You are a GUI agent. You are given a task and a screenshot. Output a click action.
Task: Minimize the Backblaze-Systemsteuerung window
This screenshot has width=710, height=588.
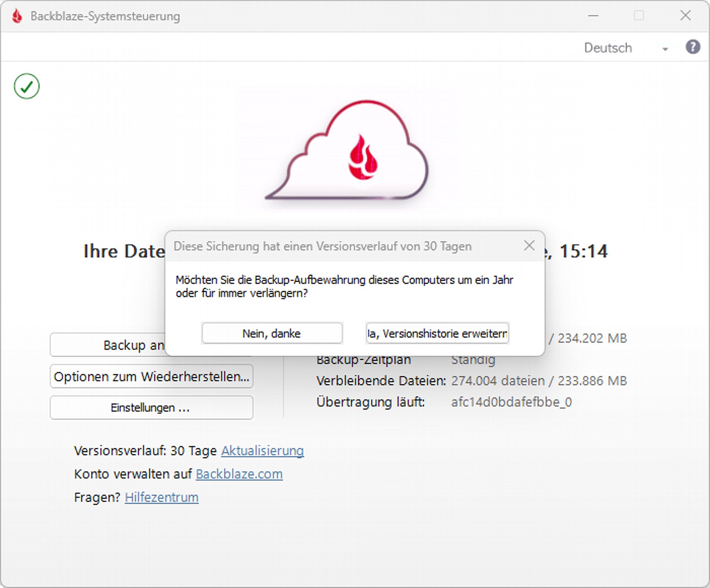593,16
